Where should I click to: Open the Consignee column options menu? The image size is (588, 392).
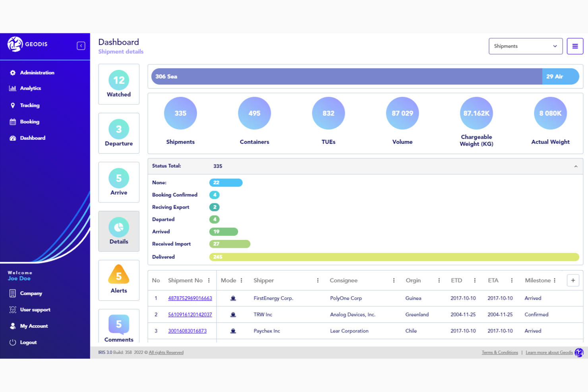coord(394,280)
